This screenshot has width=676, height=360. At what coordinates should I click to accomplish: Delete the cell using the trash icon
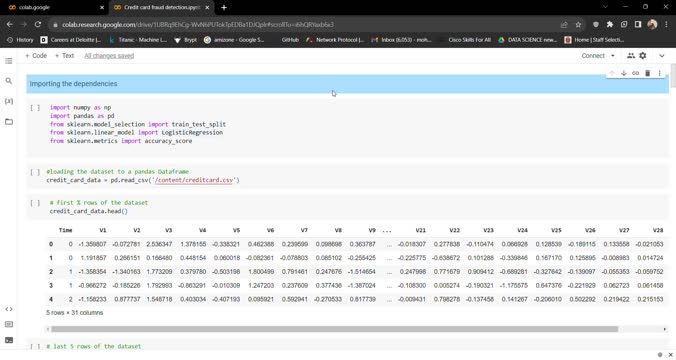click(x=647, y=73)
